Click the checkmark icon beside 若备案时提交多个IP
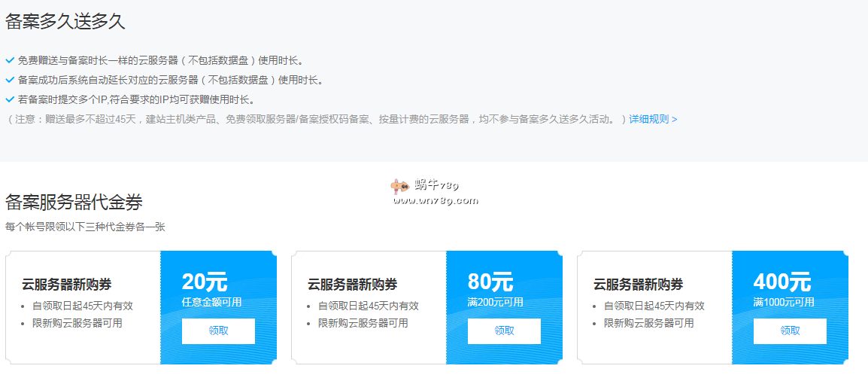The image size is (868, 384). tap(10, 99)
